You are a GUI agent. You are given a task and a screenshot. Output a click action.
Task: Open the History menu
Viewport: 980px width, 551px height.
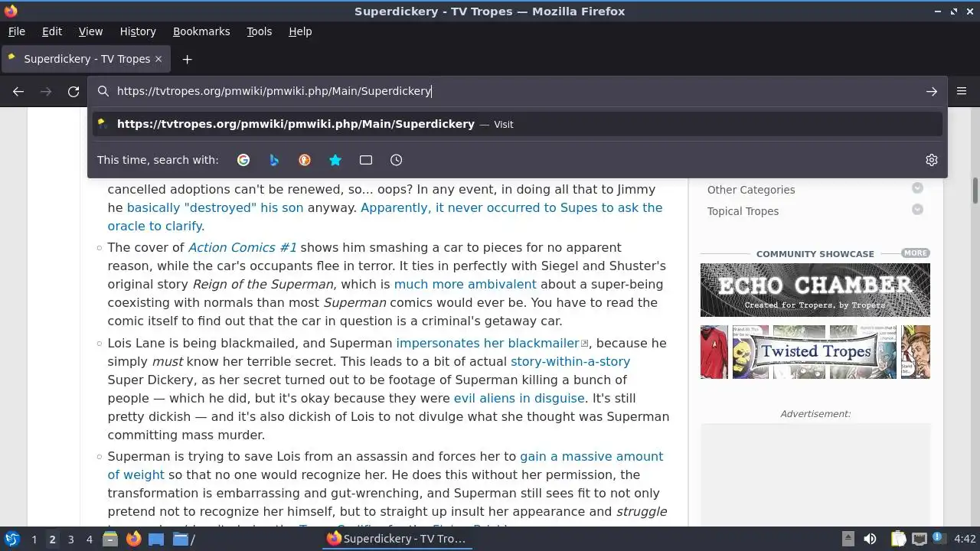click(x=138, y=31)
